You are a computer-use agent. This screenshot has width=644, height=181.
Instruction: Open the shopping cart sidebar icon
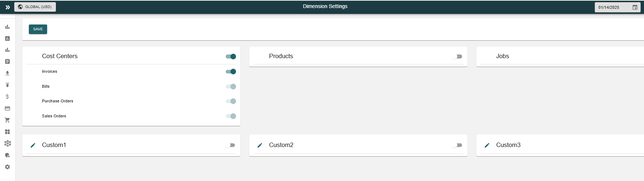[7, 120]
